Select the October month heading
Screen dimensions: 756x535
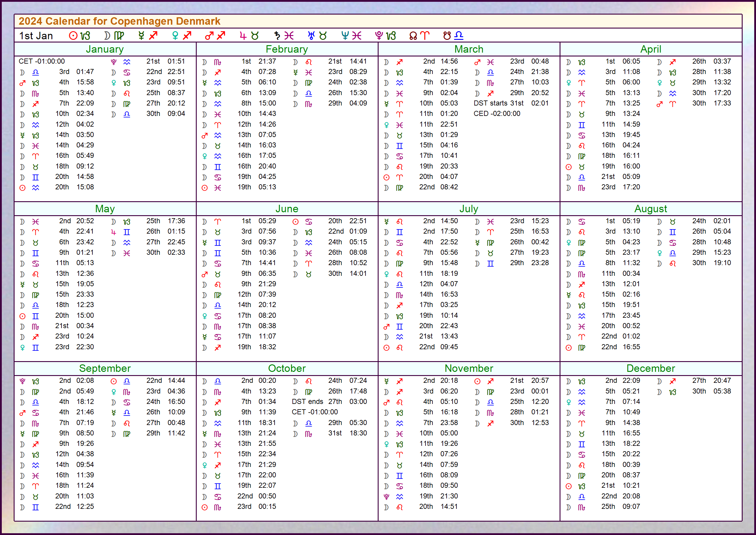click(x=286, y=368)
